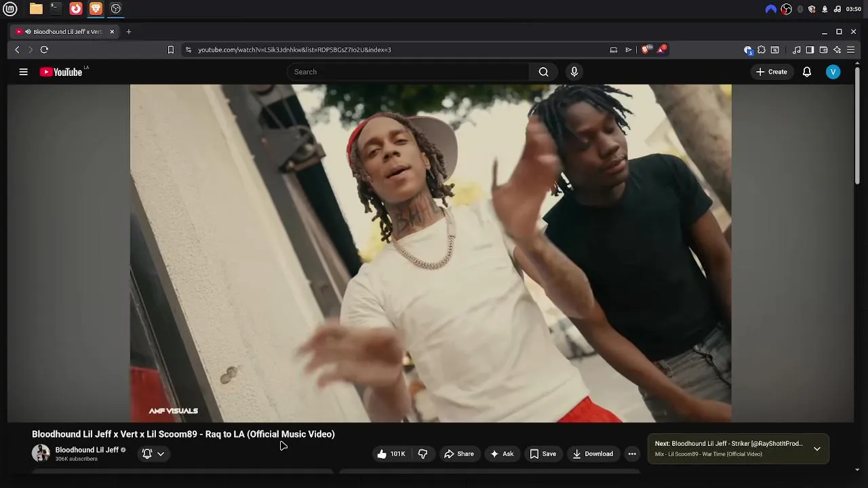
Task: Open Firefox from the panel
Action: tap(76, 9)
